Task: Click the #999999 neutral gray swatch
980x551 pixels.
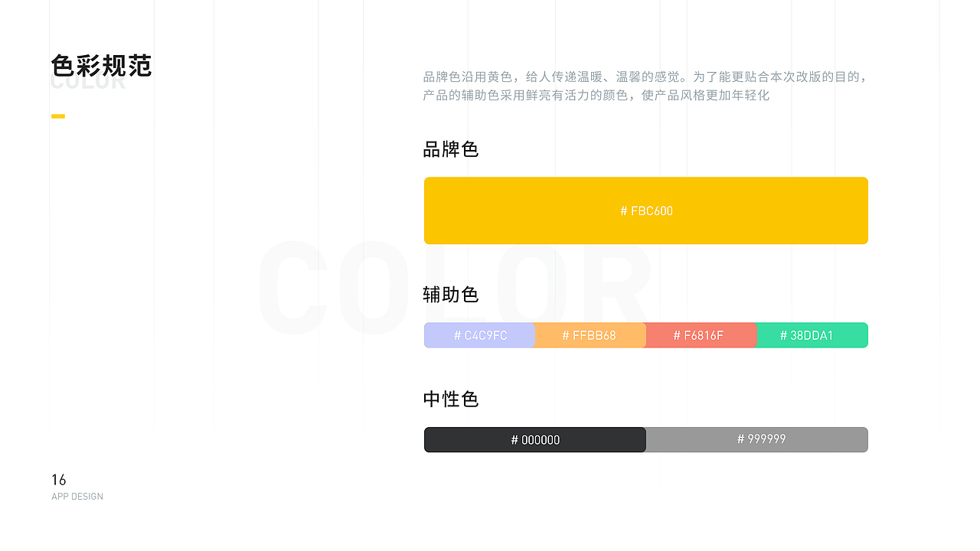Action: click(756, 439)
